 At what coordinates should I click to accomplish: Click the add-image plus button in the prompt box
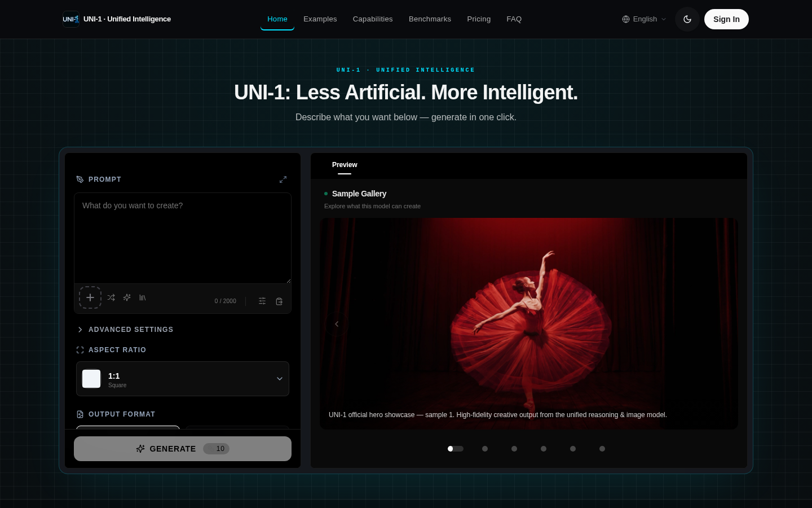pyautogui.click(x=90, y=297)
